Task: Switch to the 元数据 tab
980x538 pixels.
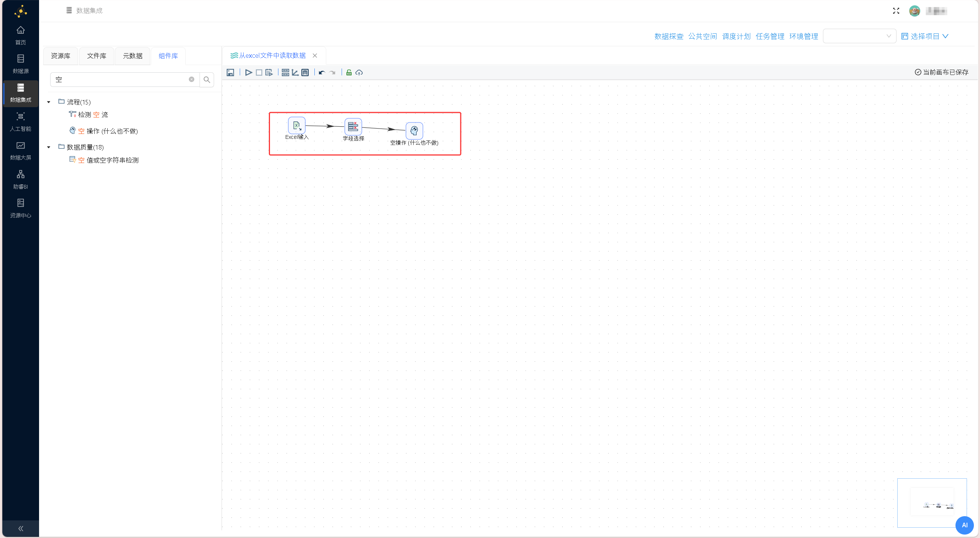Action: coord(133,56)
